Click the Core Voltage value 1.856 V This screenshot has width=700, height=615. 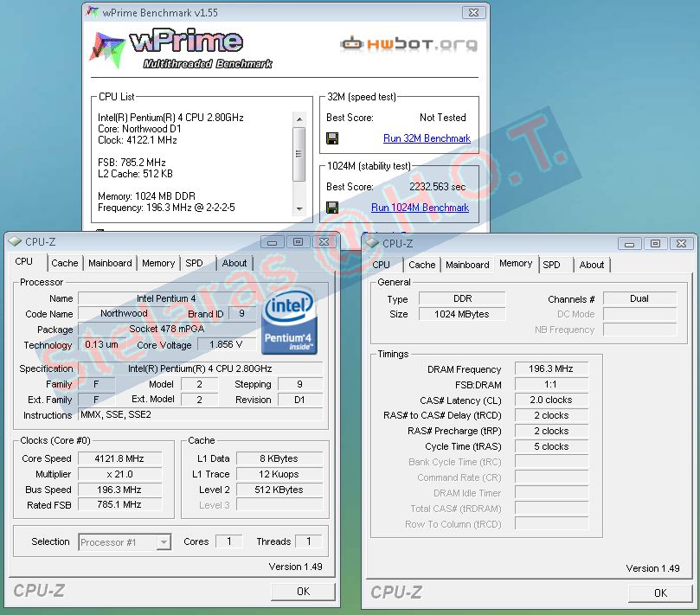point(227,344)
